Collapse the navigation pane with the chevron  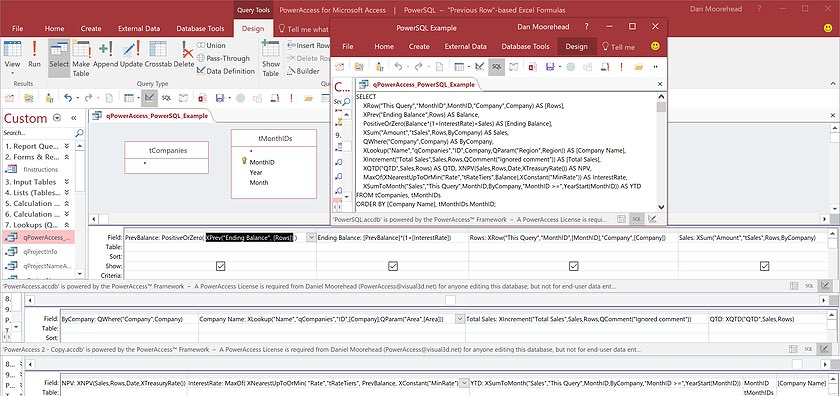coord(74,118)
